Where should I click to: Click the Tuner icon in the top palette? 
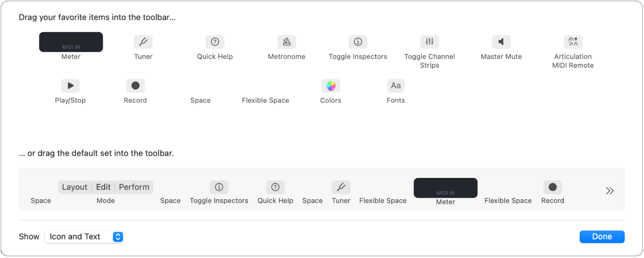point(143,42)
